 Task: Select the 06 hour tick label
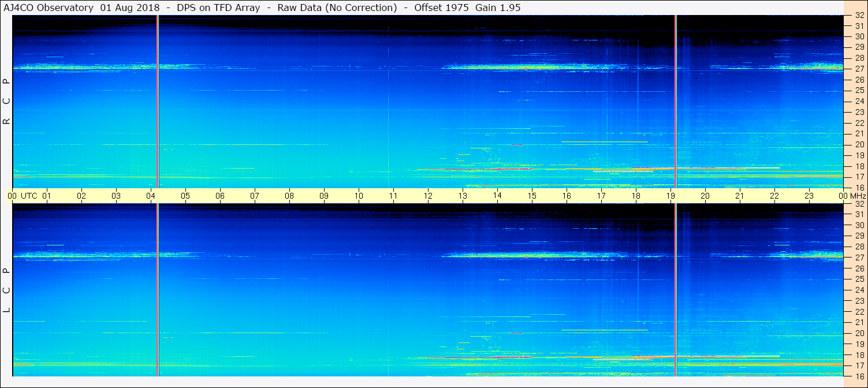(220, 196)
